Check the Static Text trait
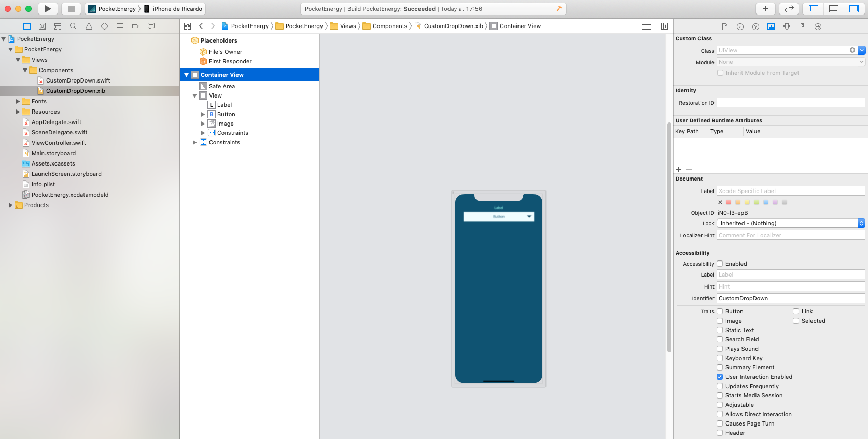Viewport: 868px width, 439px height. pyautogui.click(x=720, y=330)
